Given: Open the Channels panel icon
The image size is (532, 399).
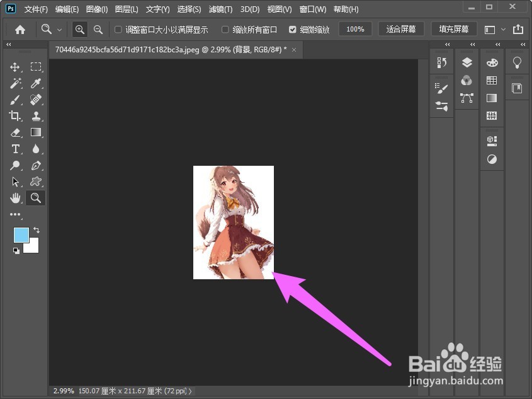Looking at the screenshot, I should (467, 81).
